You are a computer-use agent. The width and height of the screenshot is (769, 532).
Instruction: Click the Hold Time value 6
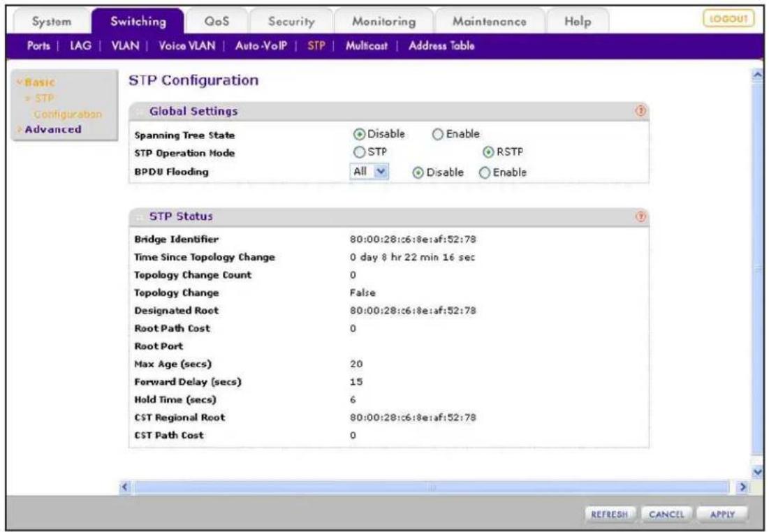point(353,399)
